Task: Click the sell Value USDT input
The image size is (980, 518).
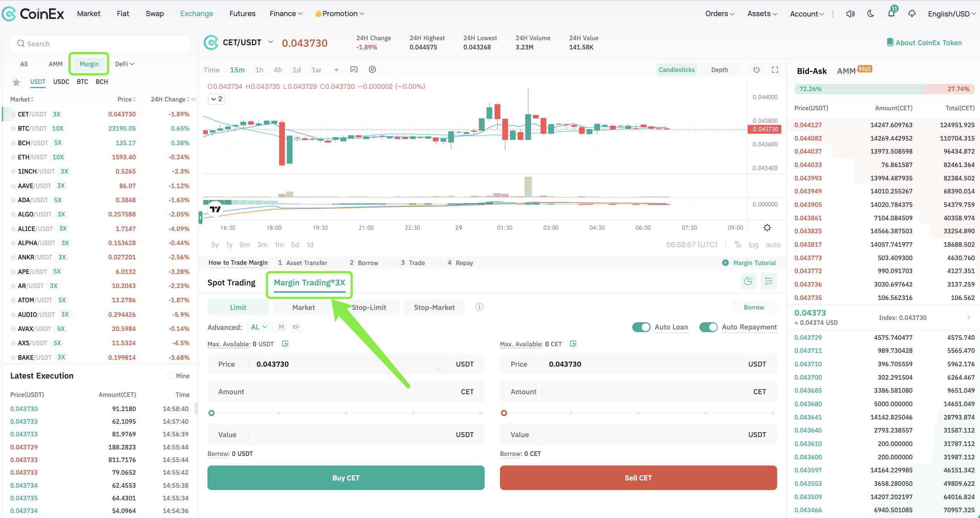Action: [638, 434]
